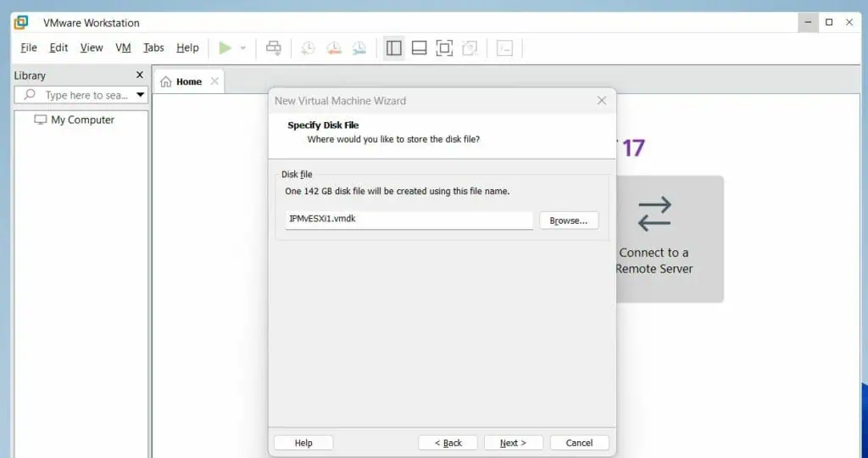
Task: Click the Browse... button
Action: pyautogui.click(x=569, y=221)
